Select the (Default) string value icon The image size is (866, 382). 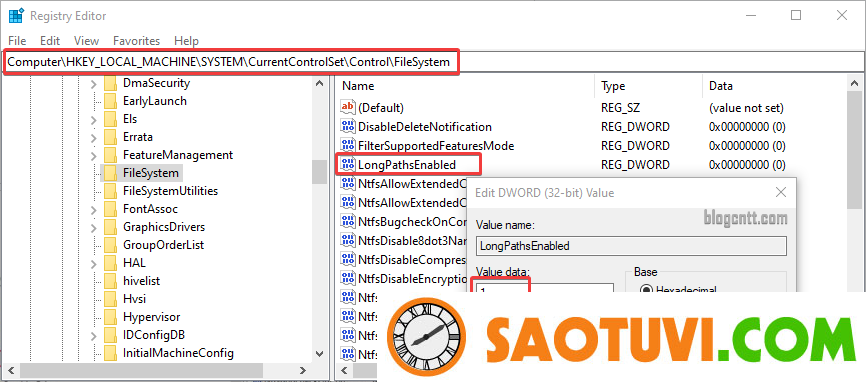(x=347, y=107)
